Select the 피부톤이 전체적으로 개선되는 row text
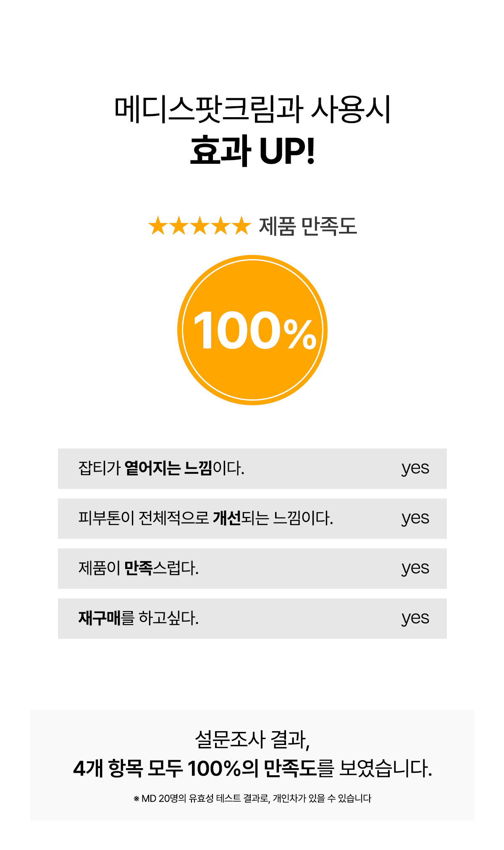Viewport: 504px width, 850px height. 205,518
